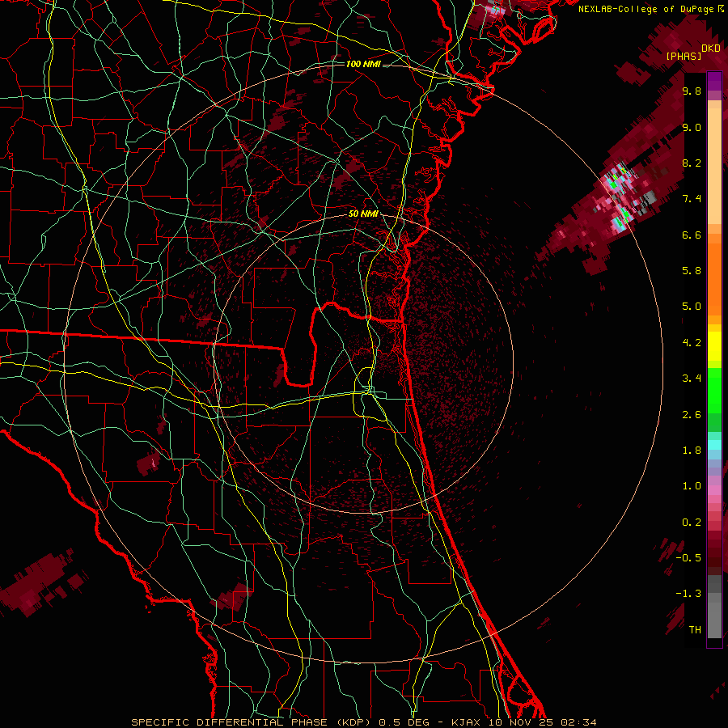
Task: Click the 50 NMI range ring label
Action: [363, 214]
